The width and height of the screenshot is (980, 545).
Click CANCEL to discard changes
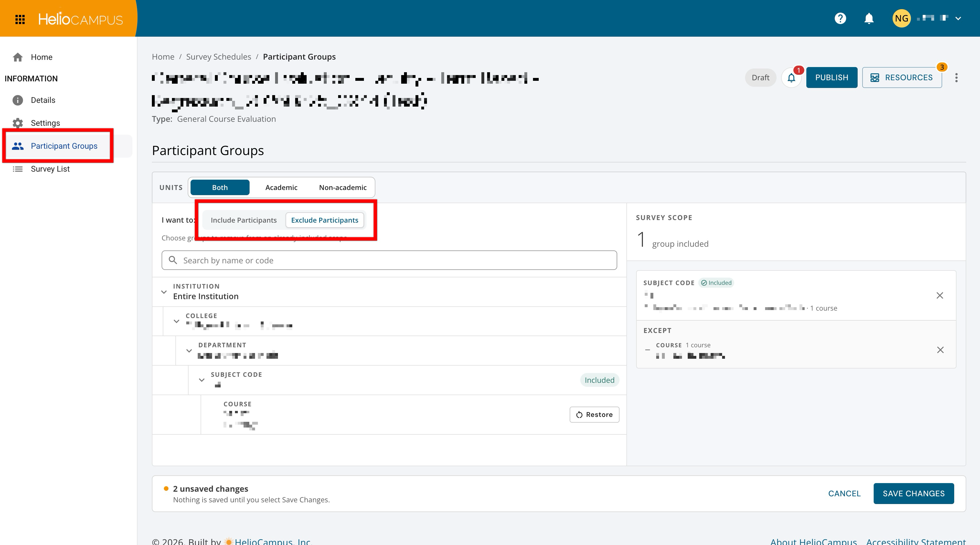(x=844, y=494)
